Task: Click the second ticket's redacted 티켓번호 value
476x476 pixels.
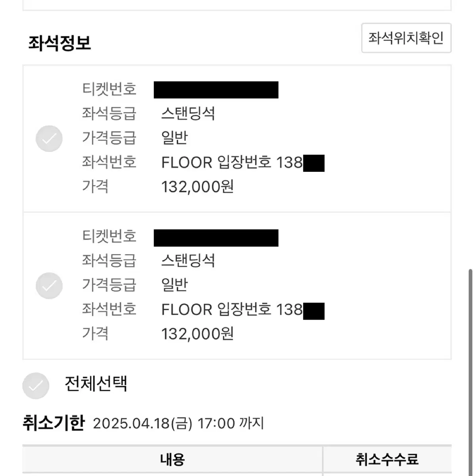Action: point(216,238)
